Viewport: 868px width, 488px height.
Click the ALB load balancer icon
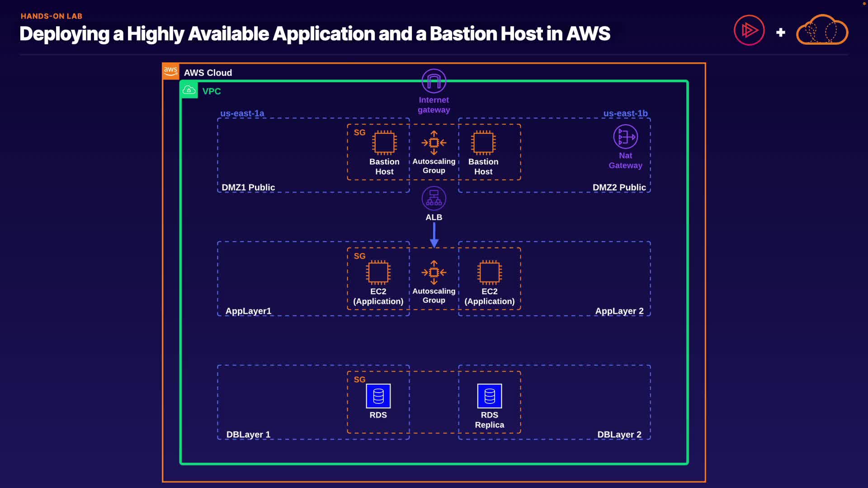434,198
